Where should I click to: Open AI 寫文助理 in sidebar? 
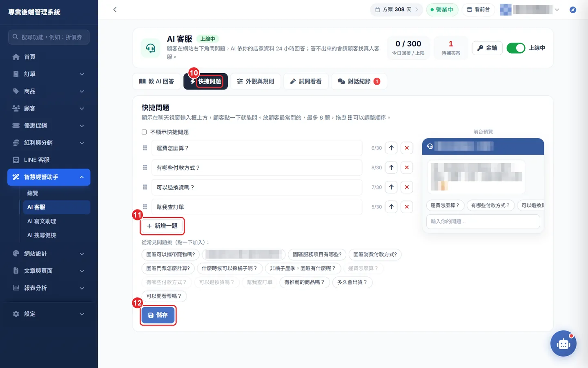click(56, 221)
